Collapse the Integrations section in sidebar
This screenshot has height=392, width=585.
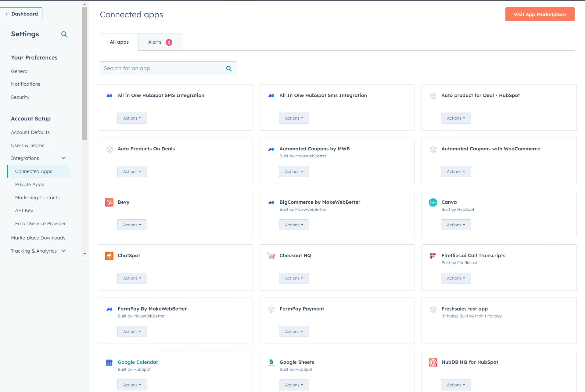[x=63, y=158]
